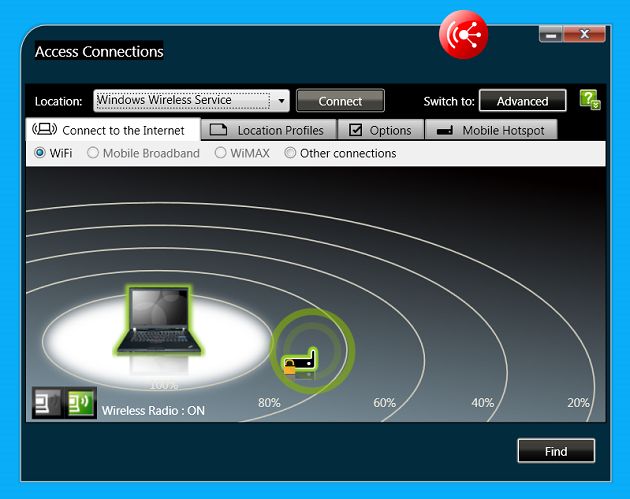This screenshot has height=499, width=630.
Task: Select the Other connections radio button
Action: coord(290,153)
